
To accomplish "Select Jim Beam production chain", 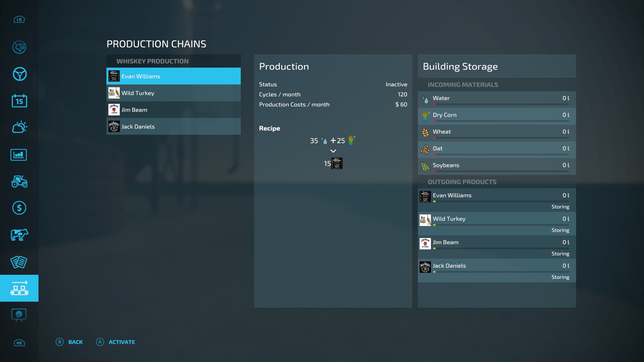I will tap(173, 110).
